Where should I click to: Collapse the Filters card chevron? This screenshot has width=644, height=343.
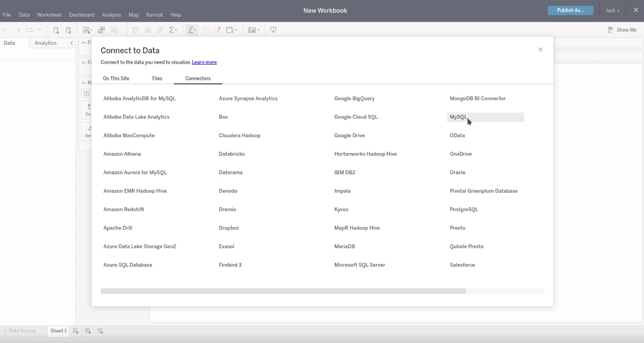click(83, 62)
